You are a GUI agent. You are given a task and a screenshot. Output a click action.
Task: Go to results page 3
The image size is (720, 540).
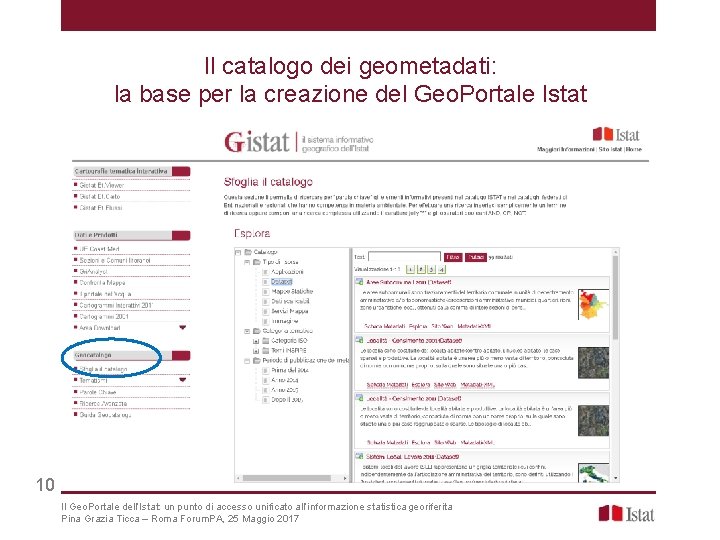click(x=431, y=270)
